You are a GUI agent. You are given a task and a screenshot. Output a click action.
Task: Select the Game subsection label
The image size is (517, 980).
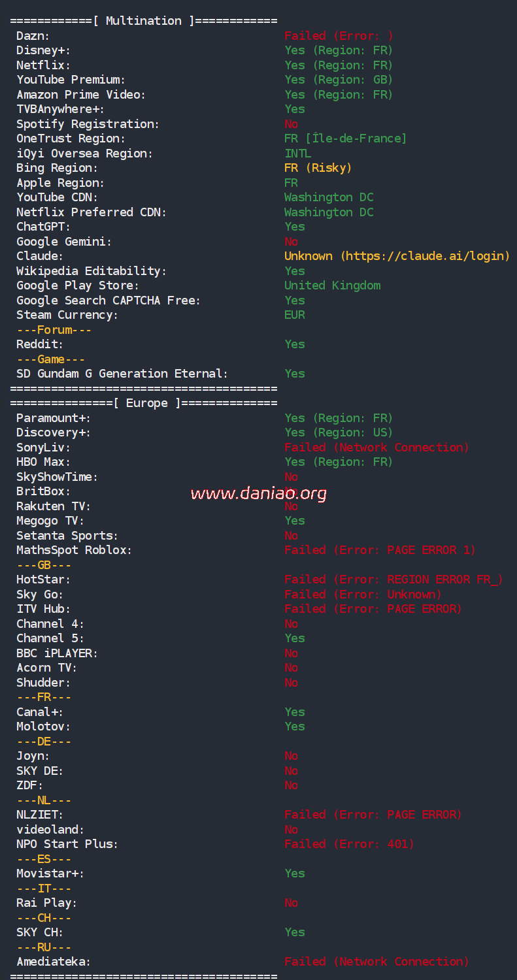click(51, 359)
